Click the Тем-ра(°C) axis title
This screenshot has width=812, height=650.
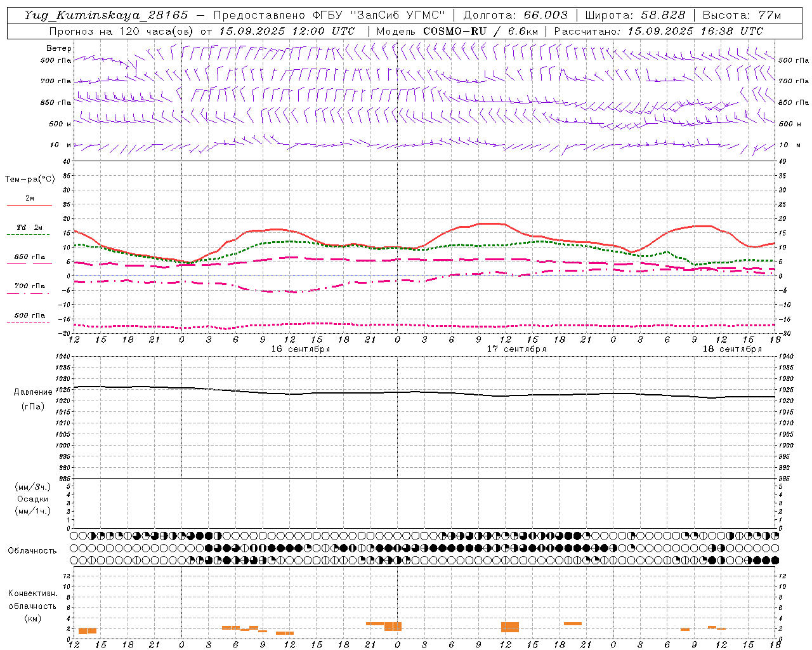point(30,180)
